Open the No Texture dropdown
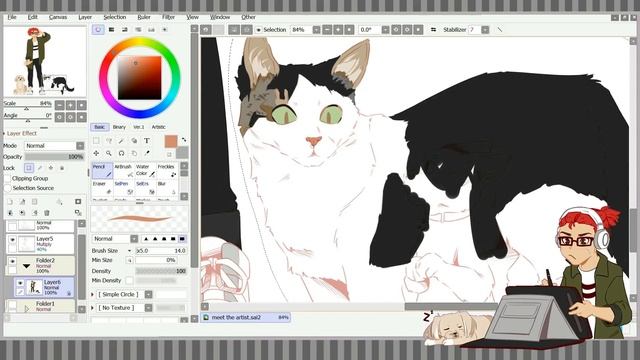The width and height of the screenshot is (640, 360). click(149, 308)
